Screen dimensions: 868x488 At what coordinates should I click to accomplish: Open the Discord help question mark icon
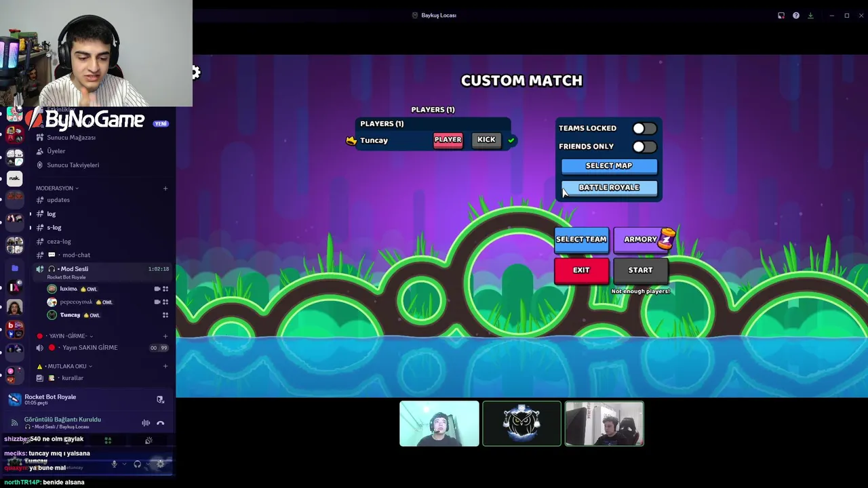[796, 16]
